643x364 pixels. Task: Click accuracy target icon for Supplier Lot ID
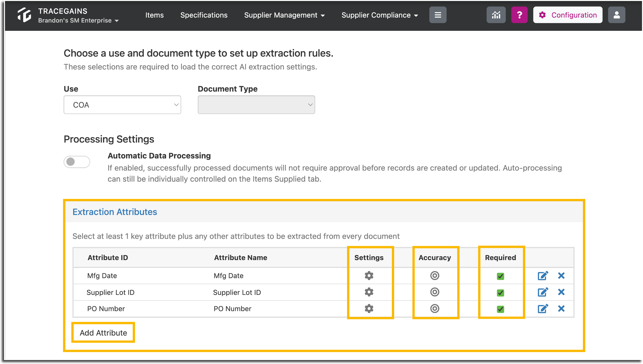pos(435,292)
